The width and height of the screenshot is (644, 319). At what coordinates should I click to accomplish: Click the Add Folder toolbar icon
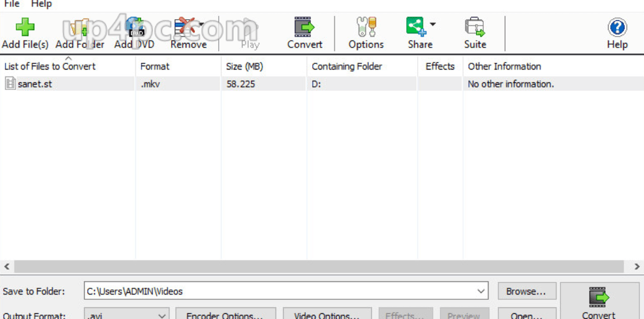coord(79,27)
